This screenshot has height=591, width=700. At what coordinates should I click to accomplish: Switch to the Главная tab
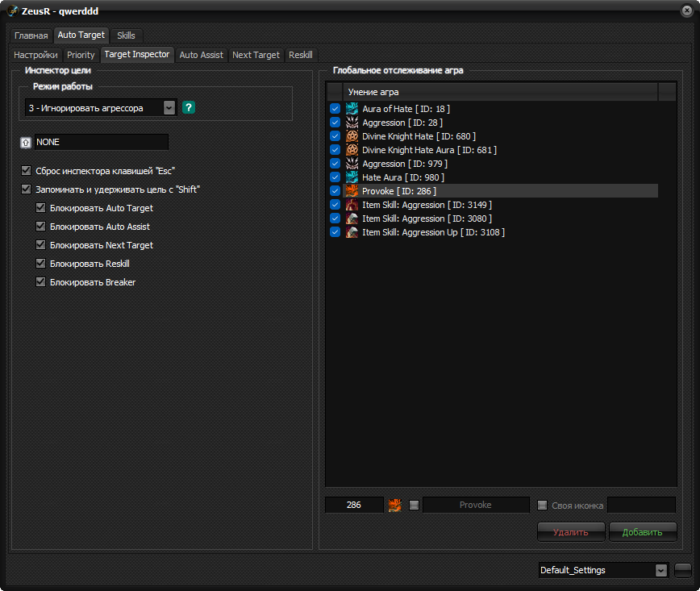[31, 35]
